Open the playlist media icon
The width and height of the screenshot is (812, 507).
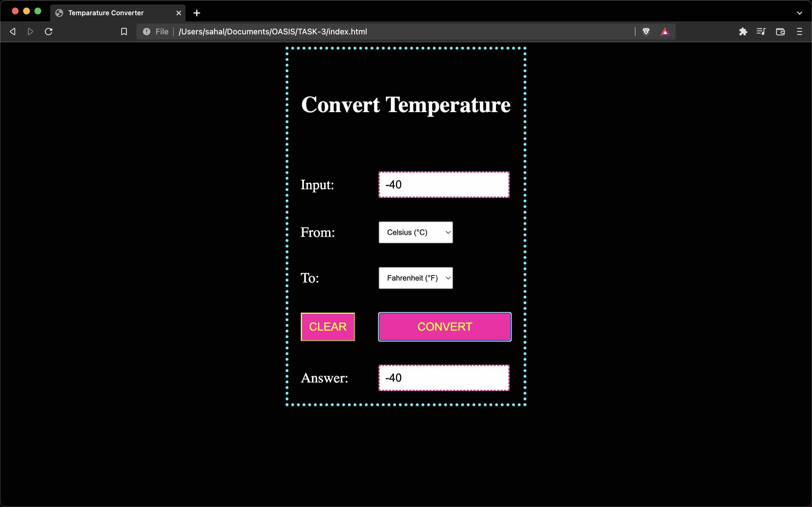coord(761,32)
